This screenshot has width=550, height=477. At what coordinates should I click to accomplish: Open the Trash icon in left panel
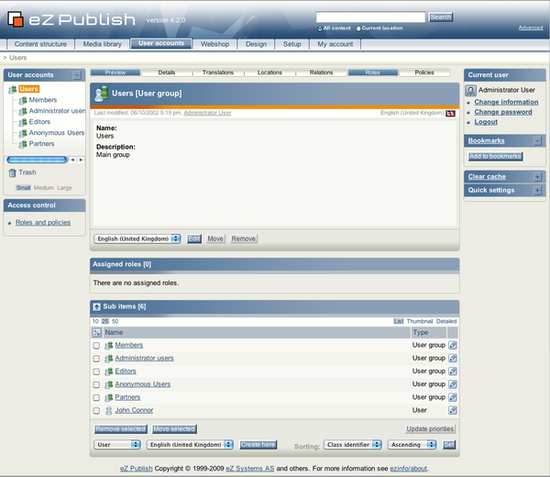(x=12, y=173)
